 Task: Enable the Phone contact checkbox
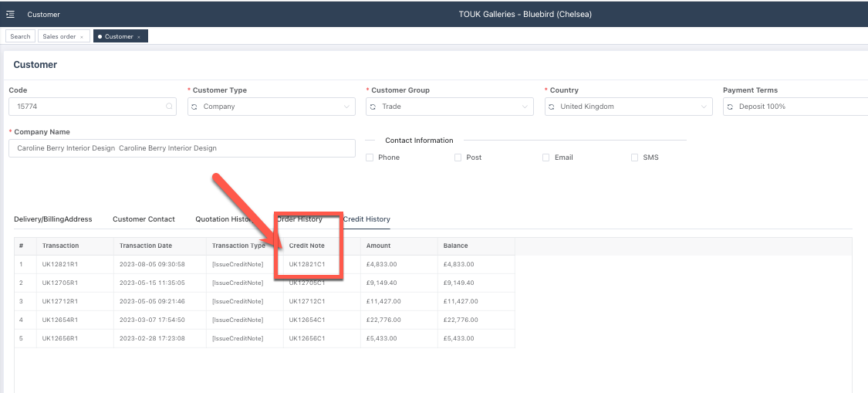coord(370,158)
